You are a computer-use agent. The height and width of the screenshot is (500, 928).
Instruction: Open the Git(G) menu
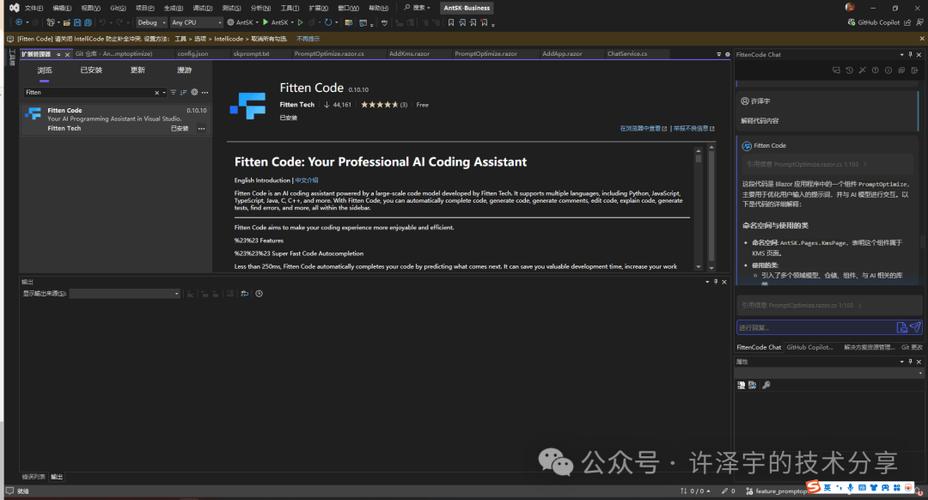[x=118, y=8]
